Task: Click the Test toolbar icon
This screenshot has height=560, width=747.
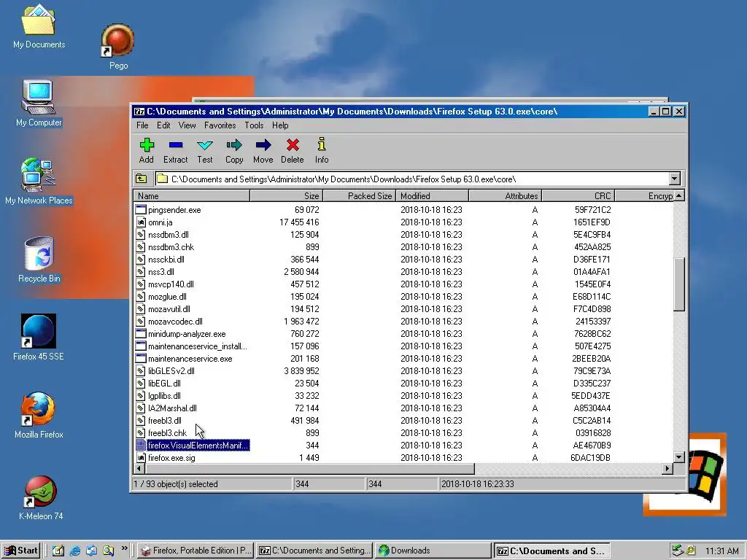Action: pyautogui.click(x=205, y=145)
